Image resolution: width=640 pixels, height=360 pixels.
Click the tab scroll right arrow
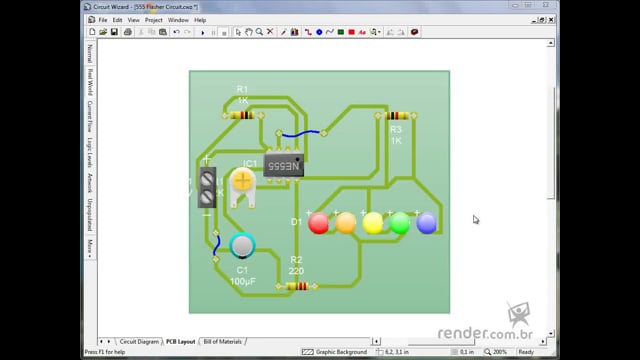(109, 341)
